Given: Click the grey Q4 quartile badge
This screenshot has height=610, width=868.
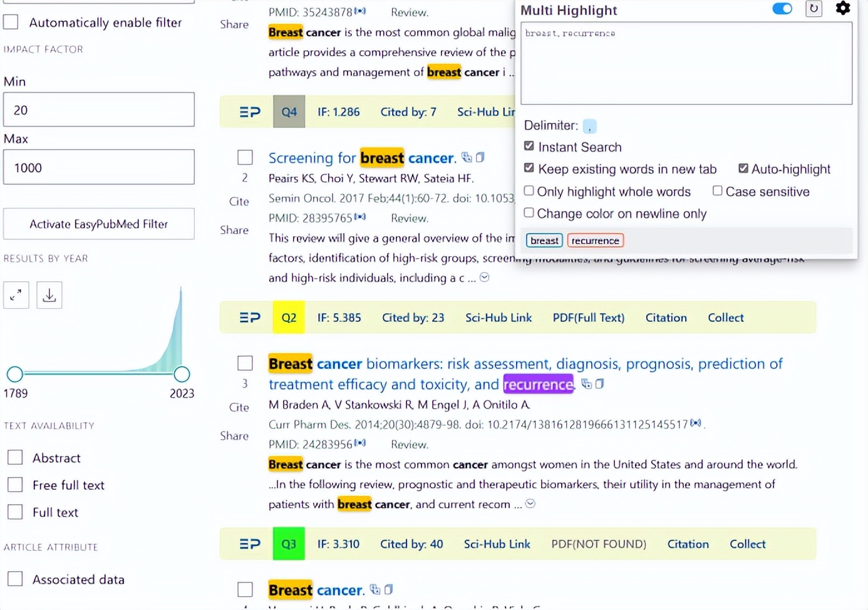Looking at the screenshot, I should tap(289, 111).
